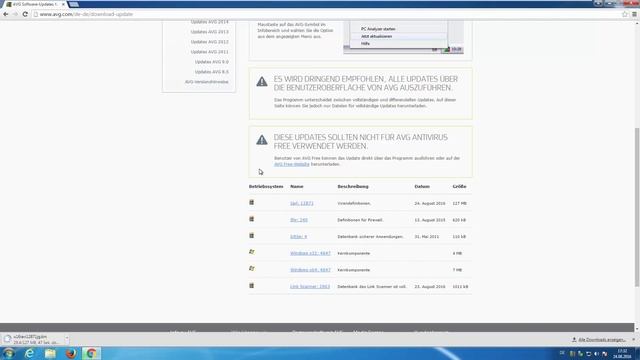Open the Chrome menu icon
Viewport: 640px width, 360px height.
[x=634, y=14]
